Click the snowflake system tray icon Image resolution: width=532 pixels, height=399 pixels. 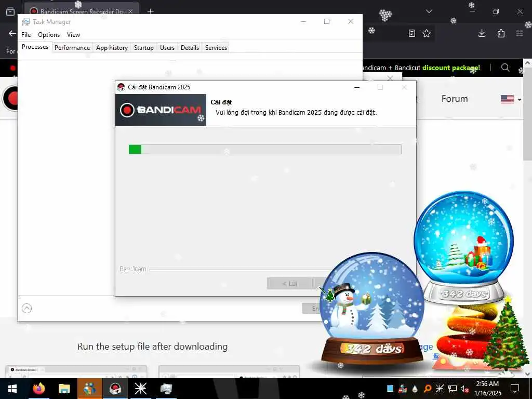tap(440, 389)
